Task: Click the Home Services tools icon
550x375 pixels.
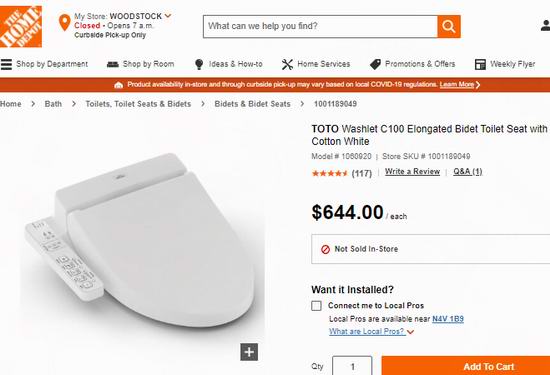Action: click(x=287, y=64)
